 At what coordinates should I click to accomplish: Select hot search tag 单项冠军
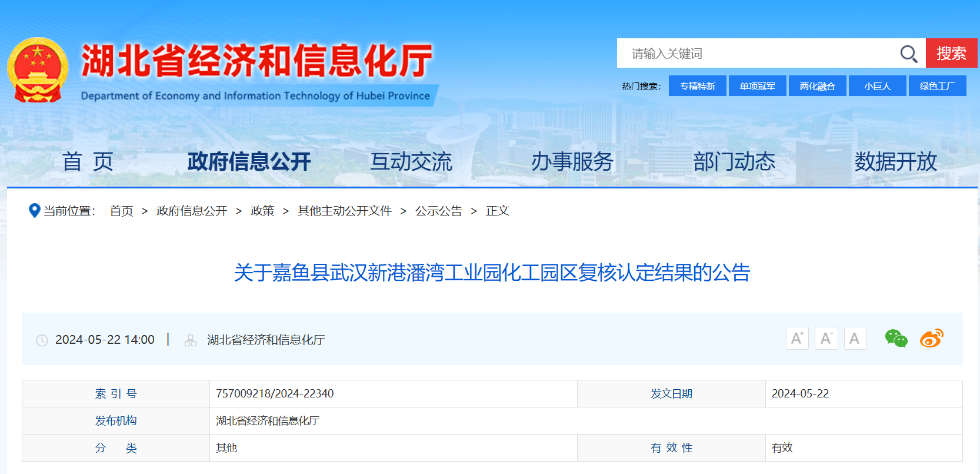[758, 86]
